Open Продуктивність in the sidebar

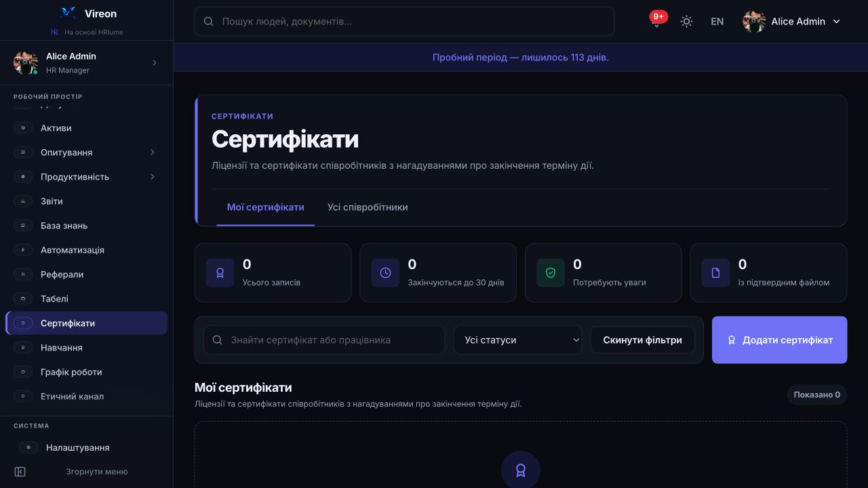point(86,177)
